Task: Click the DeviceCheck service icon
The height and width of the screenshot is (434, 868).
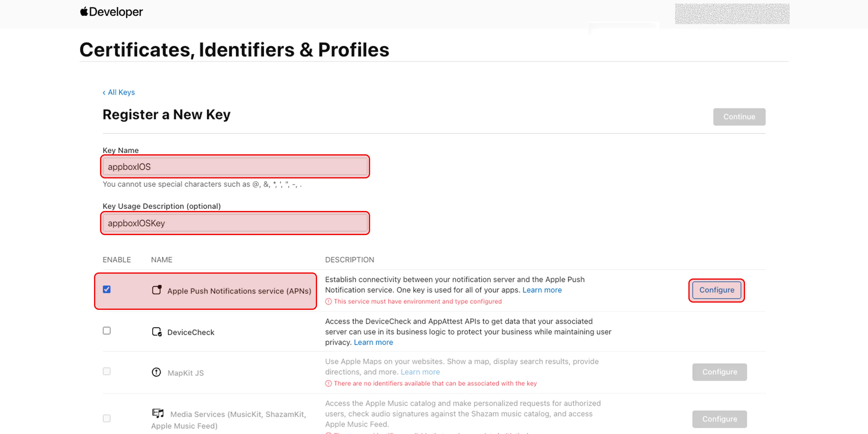Action: pyautogui.click(x=157, y=332)
